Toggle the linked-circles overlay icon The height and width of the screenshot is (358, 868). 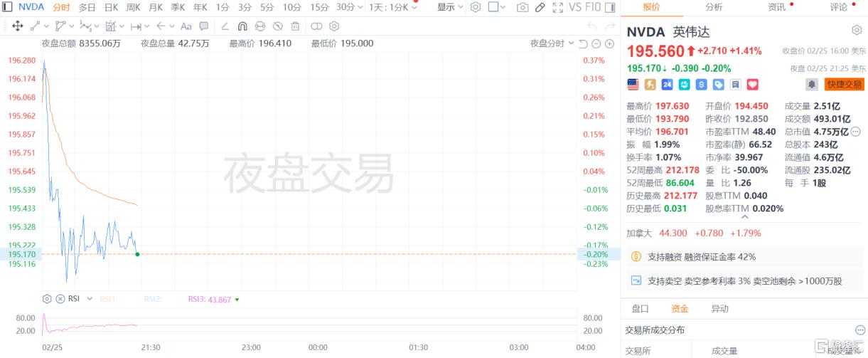coord(316,26)
